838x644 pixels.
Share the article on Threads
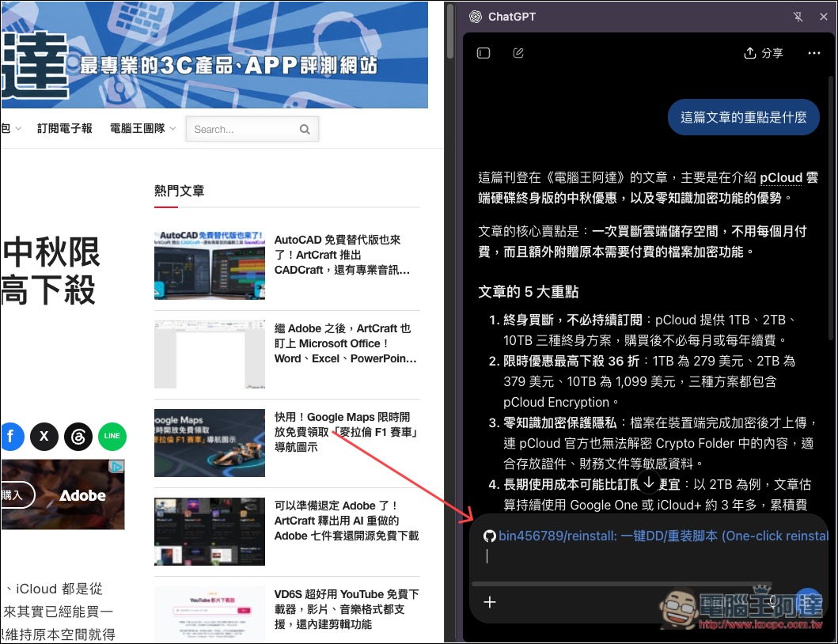point(78,436)
